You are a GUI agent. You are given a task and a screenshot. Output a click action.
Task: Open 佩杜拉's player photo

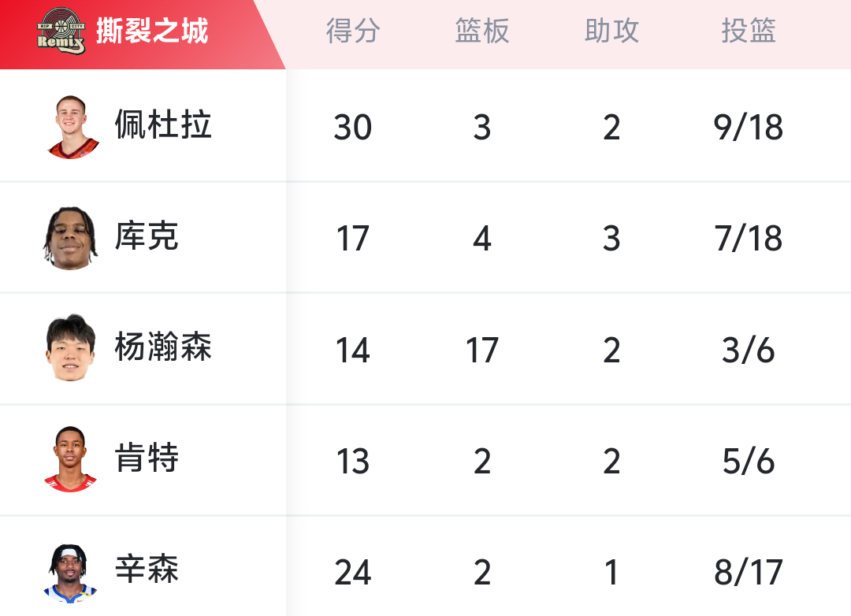pyautogui.click(x=71, y=124)
